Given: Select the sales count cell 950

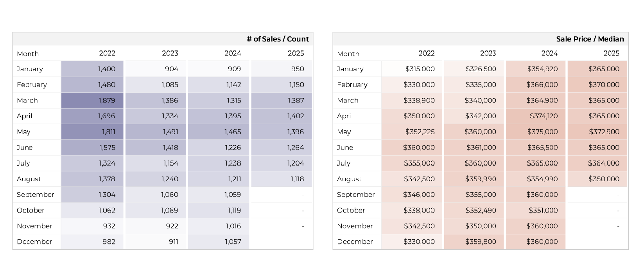Looking at the screenshot, I should (282, 69).
